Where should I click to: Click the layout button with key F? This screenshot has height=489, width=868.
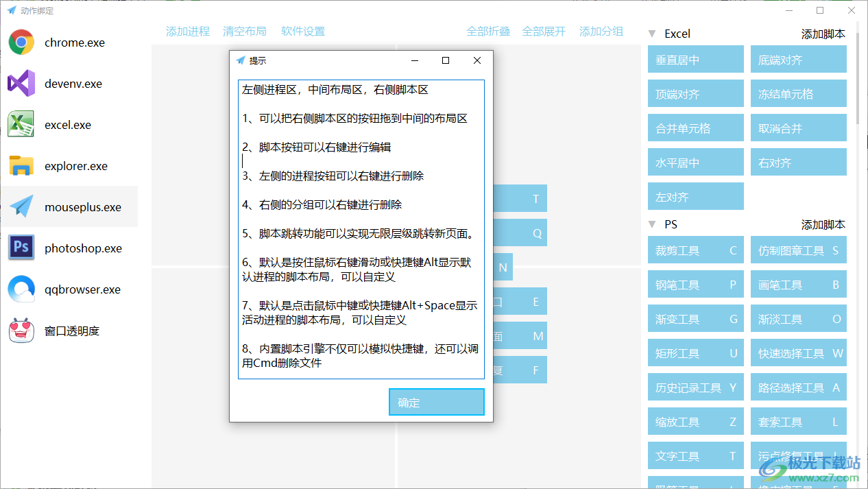pos(520,370)
